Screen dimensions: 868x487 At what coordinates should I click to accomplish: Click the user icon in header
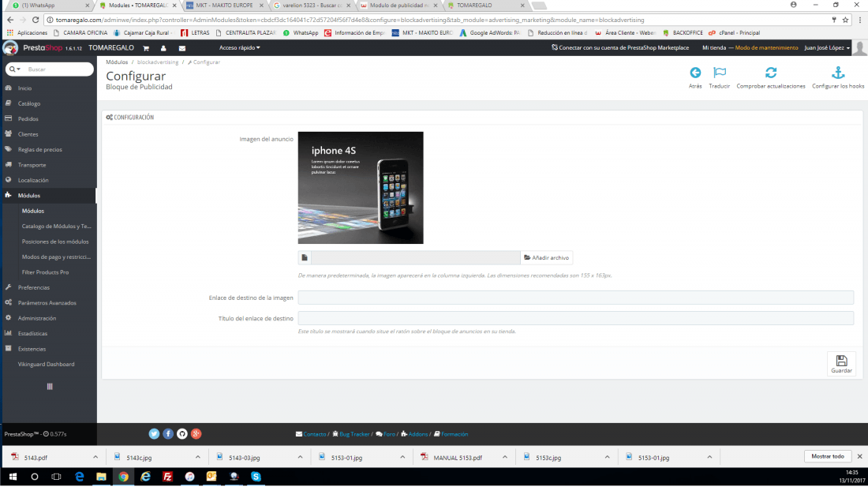(x=163, y=48)
